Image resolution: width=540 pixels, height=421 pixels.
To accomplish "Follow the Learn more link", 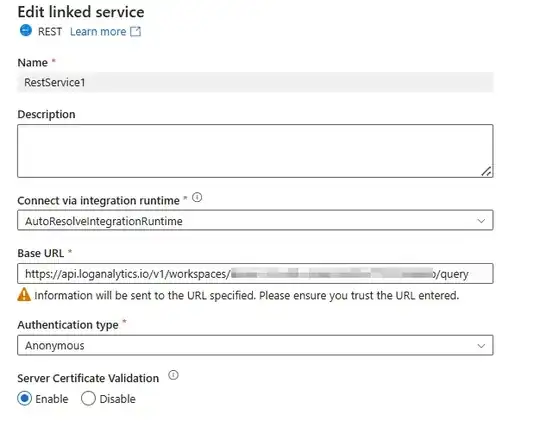I will click(98, 32).
